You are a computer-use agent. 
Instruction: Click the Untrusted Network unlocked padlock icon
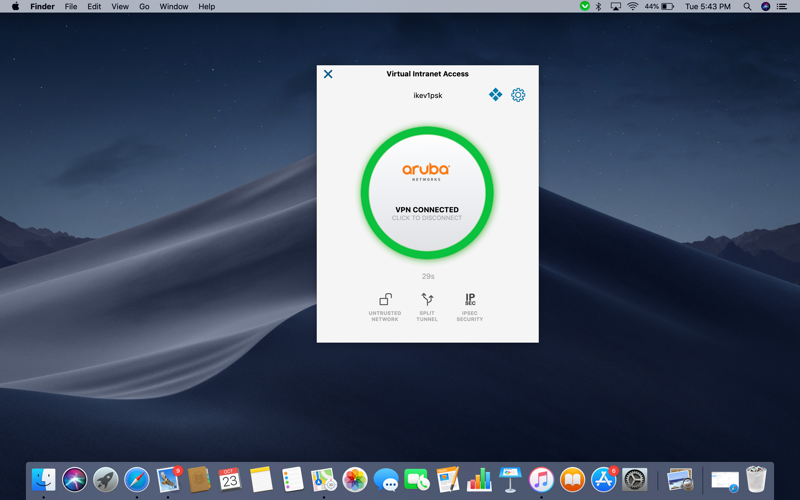click(385, 299)
